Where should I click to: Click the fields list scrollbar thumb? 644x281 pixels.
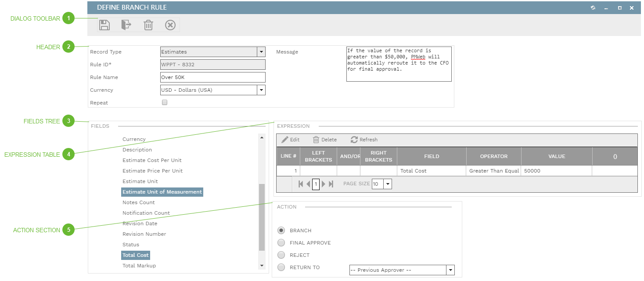click(262, 217)
